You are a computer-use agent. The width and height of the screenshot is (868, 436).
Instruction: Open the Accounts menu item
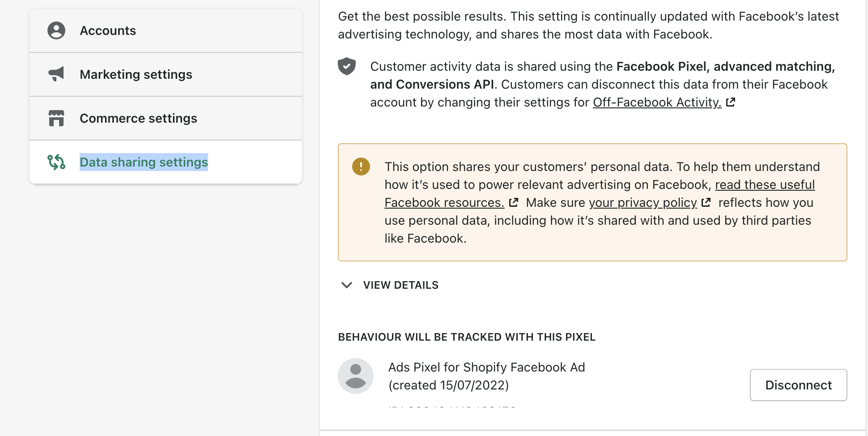pos(166,30)
